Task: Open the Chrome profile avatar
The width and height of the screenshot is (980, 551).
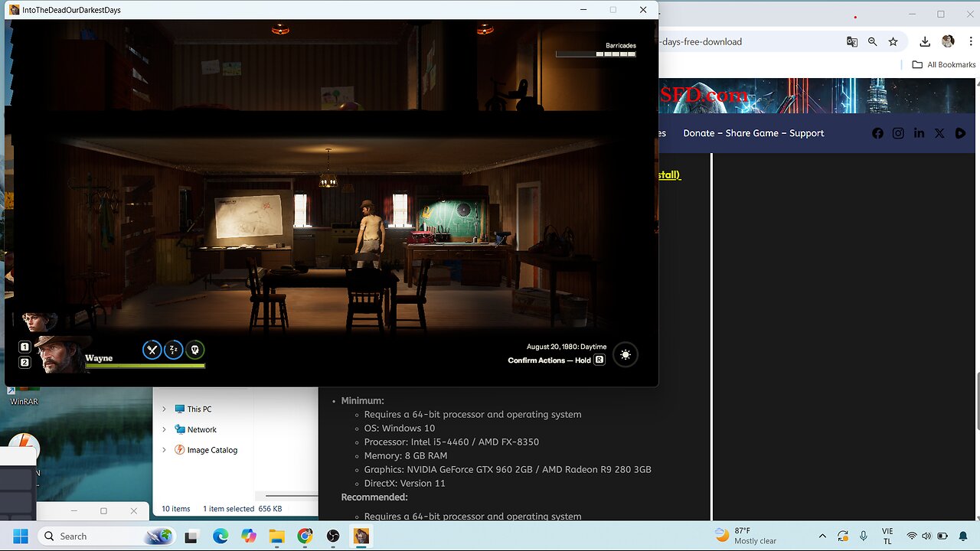Action: pyautogui.click(x=948, y=41)
